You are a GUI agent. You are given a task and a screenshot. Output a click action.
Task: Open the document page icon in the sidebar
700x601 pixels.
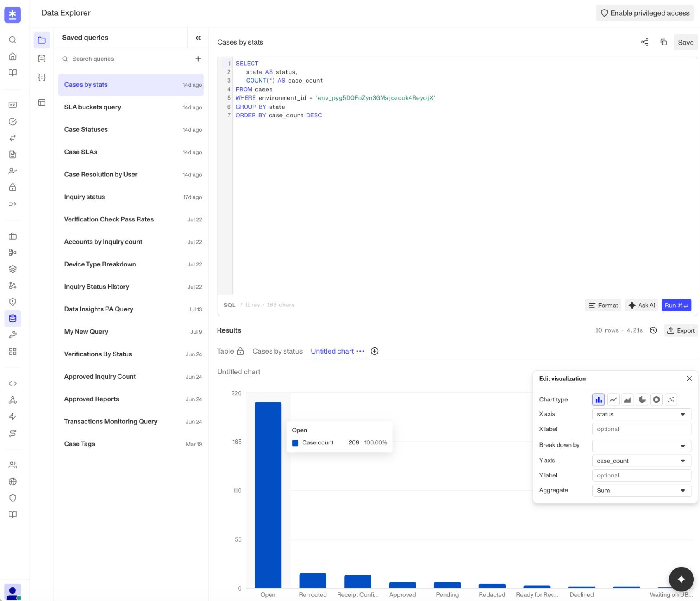(13, 154)
